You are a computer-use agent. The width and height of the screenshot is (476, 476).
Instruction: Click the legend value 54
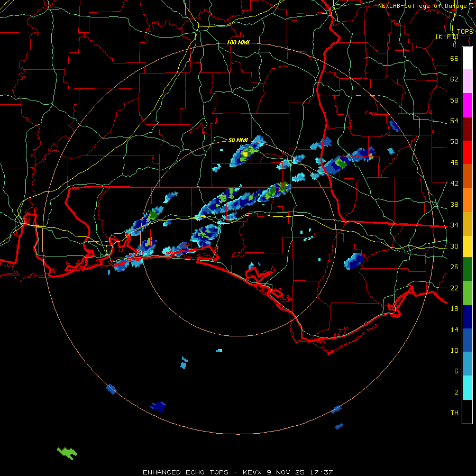click(x=454, y=121)
